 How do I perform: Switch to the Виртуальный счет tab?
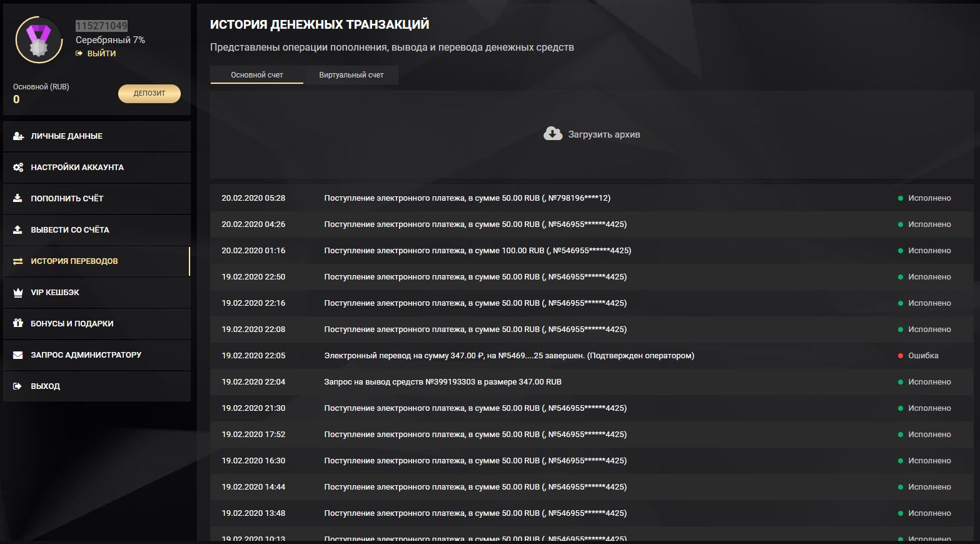(351, 75)
